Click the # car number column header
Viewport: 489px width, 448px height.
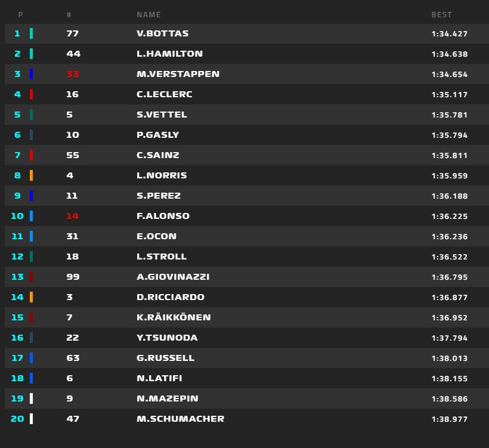click(69, 15)
